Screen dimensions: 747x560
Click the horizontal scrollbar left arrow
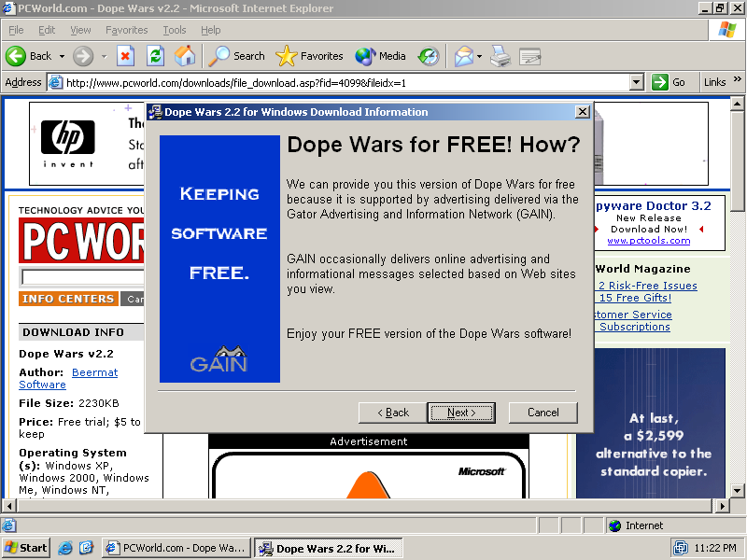tap(9, 505)
